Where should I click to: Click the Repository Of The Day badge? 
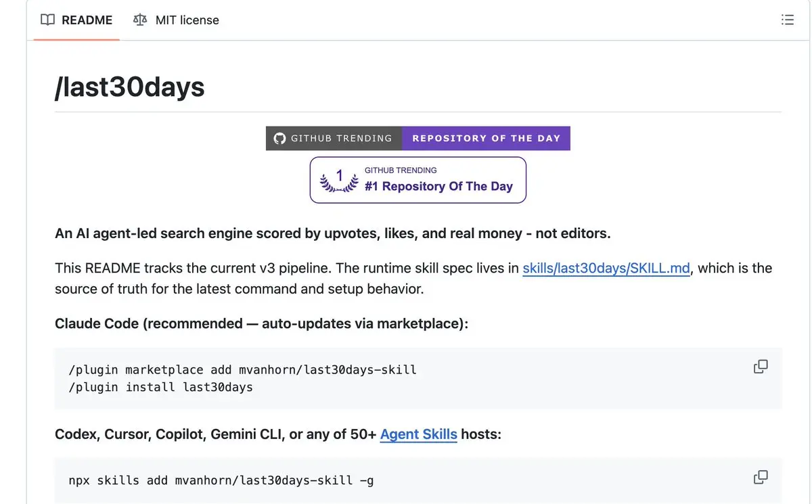487,138
